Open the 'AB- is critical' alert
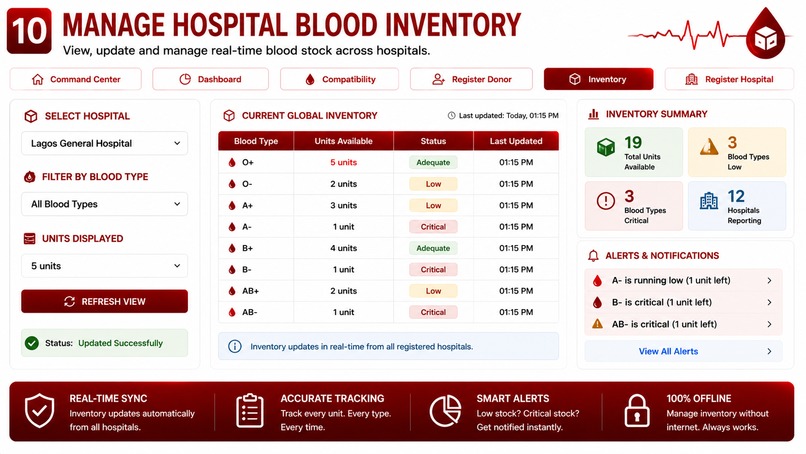This screenshot has height=454, width=806. pos(683,324)
